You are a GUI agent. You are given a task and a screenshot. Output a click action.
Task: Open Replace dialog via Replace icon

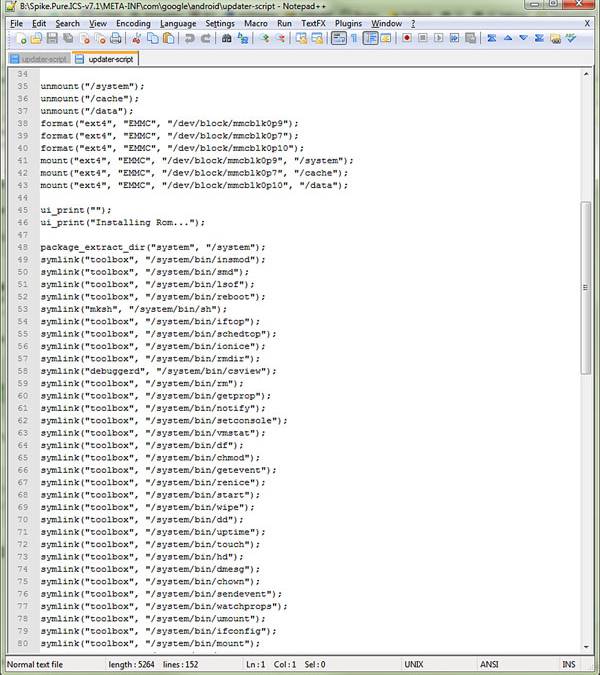click(243, 39)
